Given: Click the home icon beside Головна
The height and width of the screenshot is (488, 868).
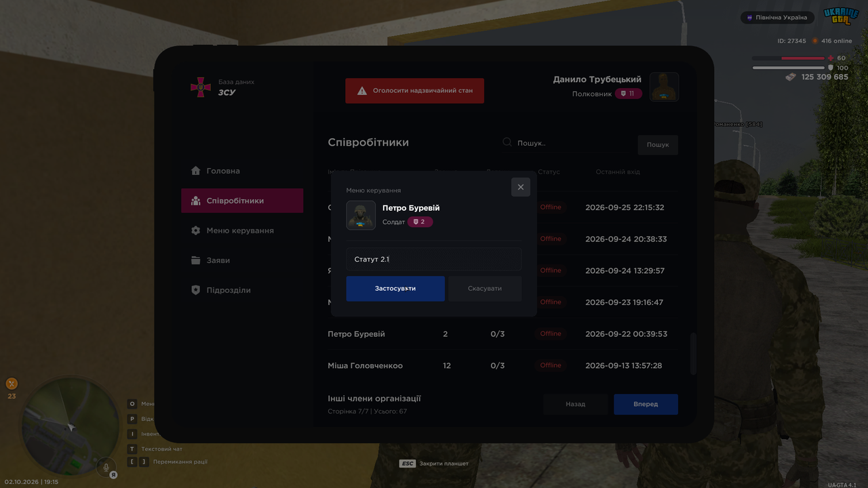Looking at the screenshot, I should click(x=196, y=171).
